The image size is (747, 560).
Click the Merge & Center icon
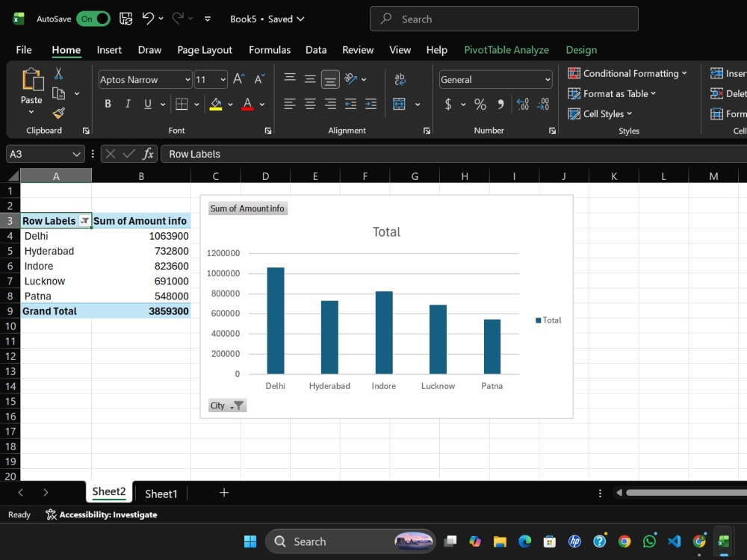pos(399,104)
